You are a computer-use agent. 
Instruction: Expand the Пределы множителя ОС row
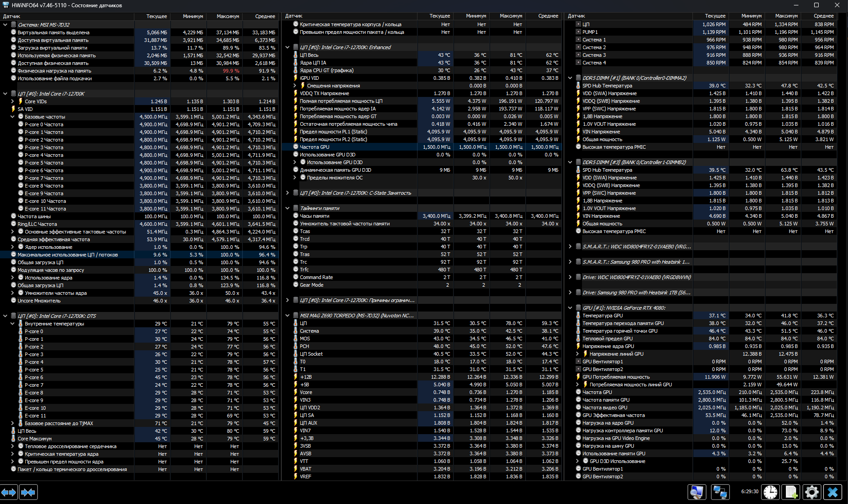pos(295,178)
